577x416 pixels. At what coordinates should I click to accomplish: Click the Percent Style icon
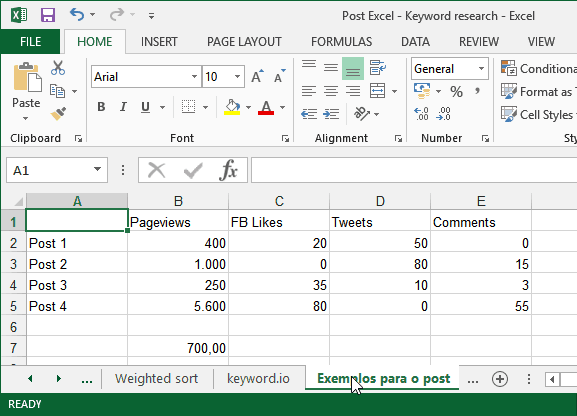click(456, 91)
